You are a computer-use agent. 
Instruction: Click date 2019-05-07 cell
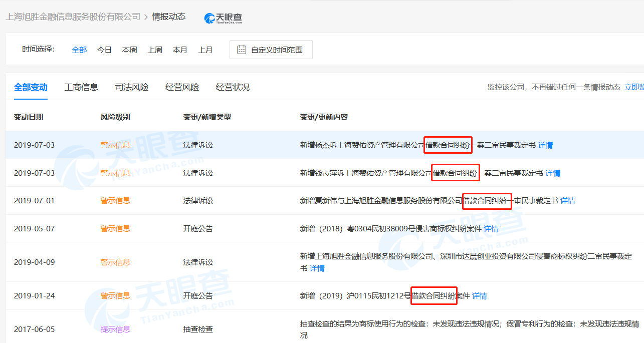click(34, 229)
